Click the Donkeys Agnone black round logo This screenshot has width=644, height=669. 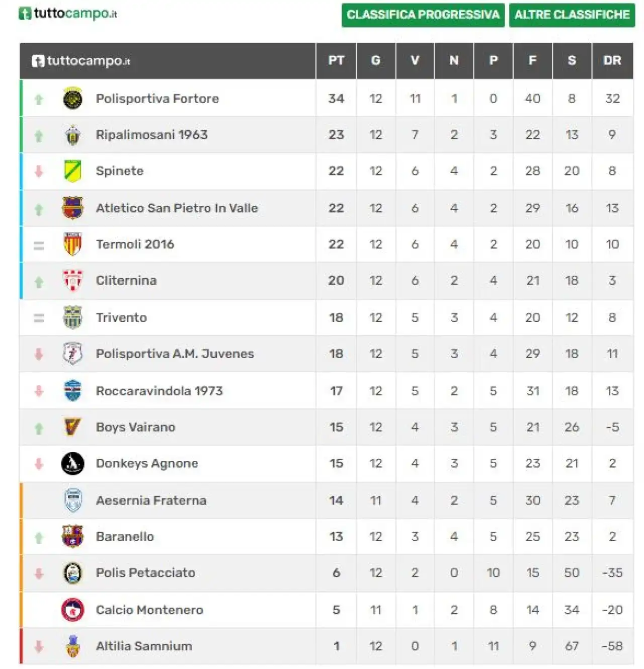72,463
